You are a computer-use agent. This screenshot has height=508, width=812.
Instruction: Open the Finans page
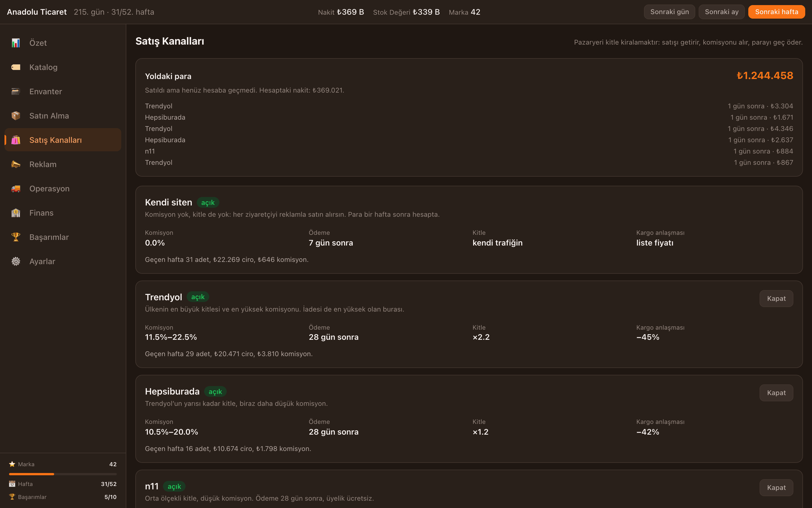coord(63,213)
